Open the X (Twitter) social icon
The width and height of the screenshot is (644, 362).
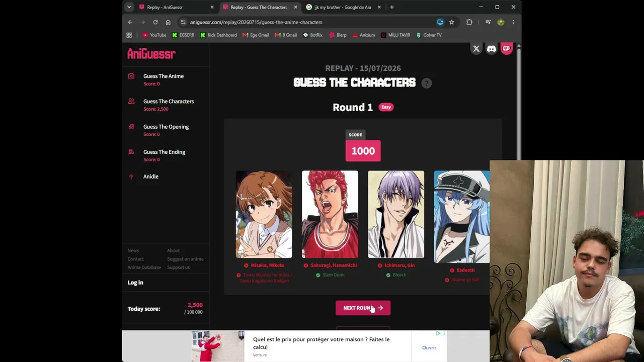476,49
